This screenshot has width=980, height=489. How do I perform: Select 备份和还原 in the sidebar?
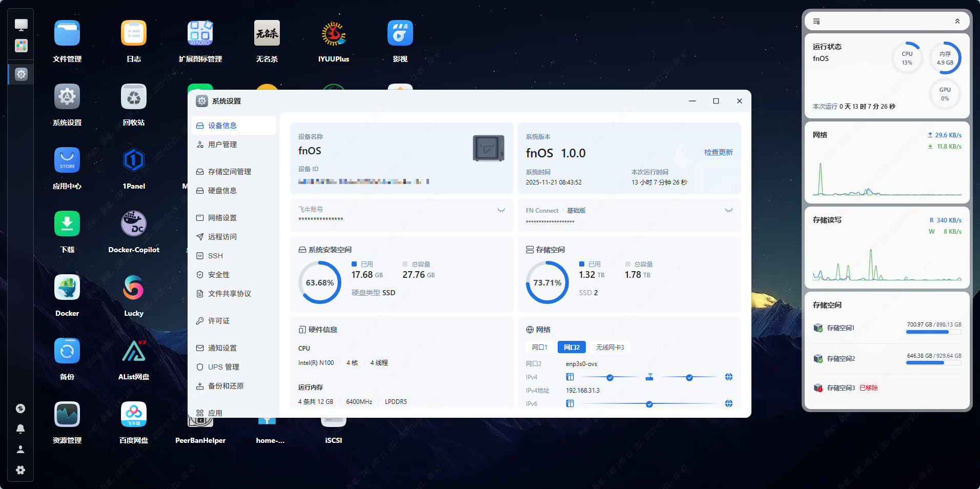pyautogui.click(x=234, y=386)
